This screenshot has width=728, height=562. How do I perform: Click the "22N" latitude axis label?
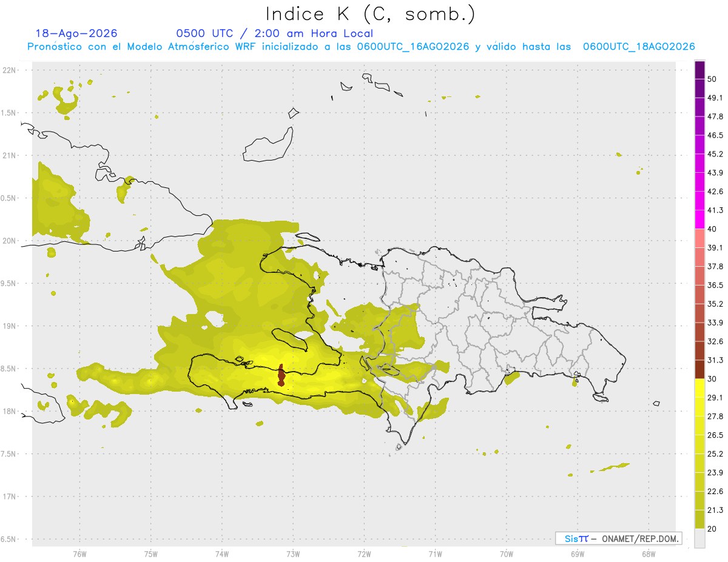pos(10,70)
